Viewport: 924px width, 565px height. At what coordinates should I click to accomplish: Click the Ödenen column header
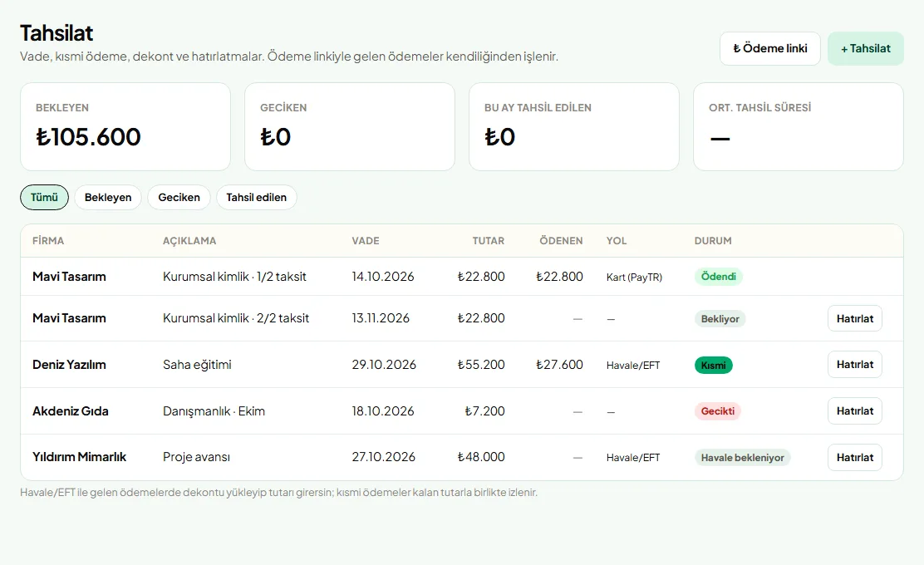tap(561, 240)
